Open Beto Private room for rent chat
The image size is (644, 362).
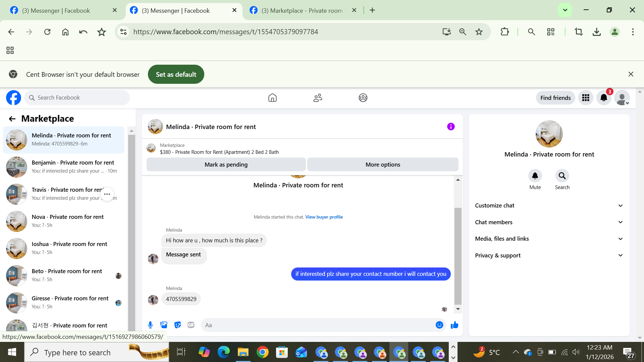pyautogui.click(x=64, y=275)
